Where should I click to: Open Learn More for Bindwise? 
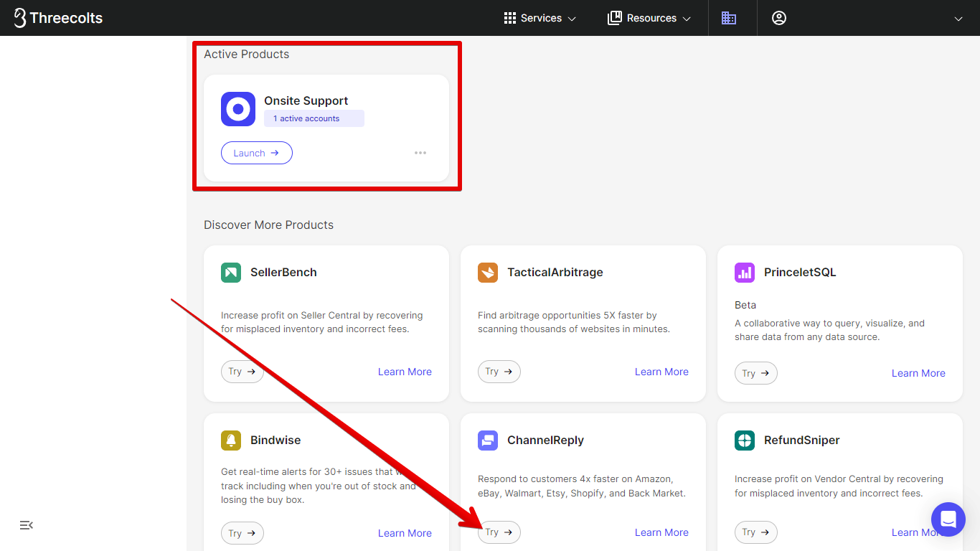405,533
